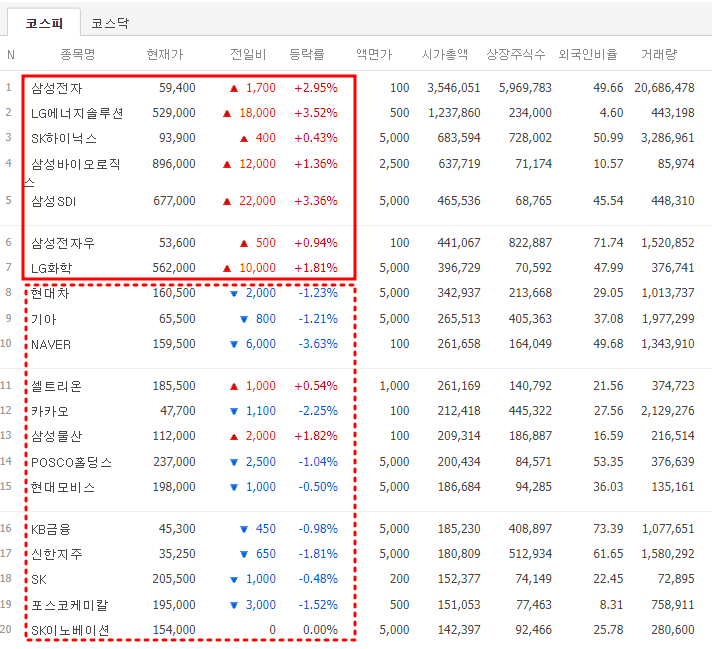Open the SK이노베이션 stock link
Screen dimensions: 712x649
point(70,629)
